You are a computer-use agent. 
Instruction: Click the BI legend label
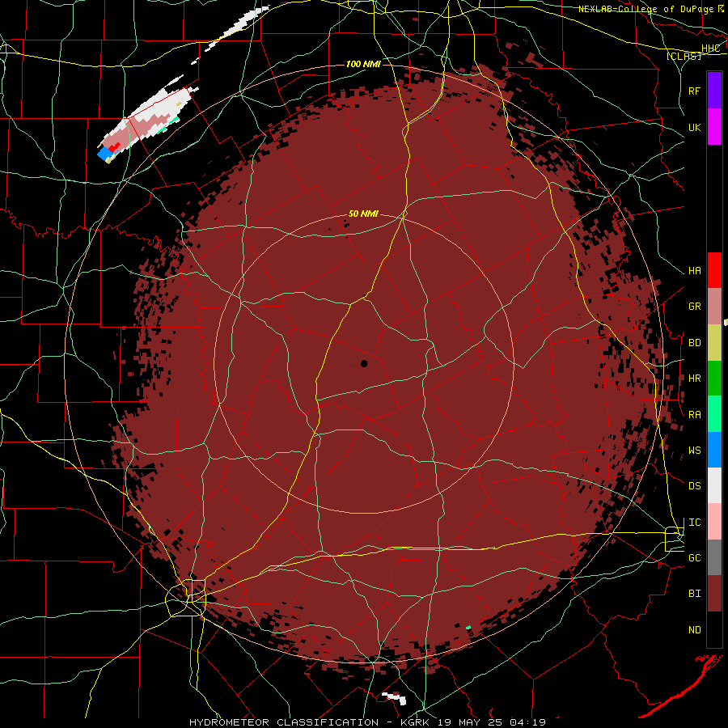click(694, 594)
